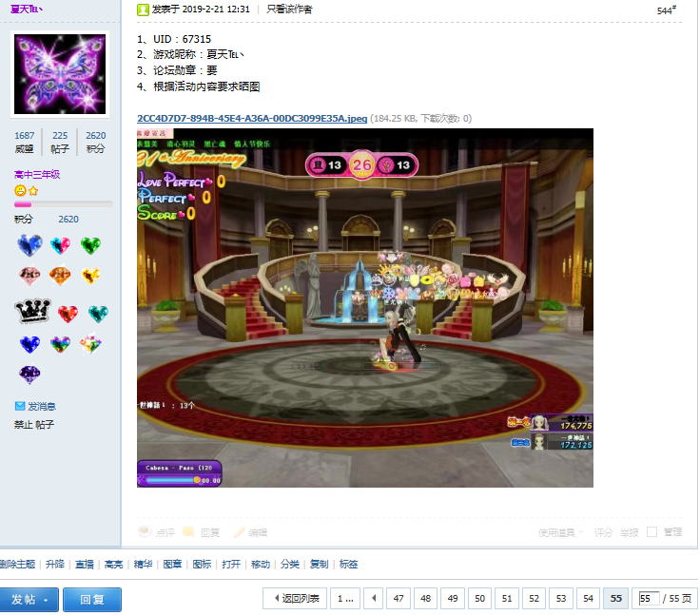Click the orange heart medal
This screenshot has height=615, width=700.
pyautogui.click(x=60, y=276)
